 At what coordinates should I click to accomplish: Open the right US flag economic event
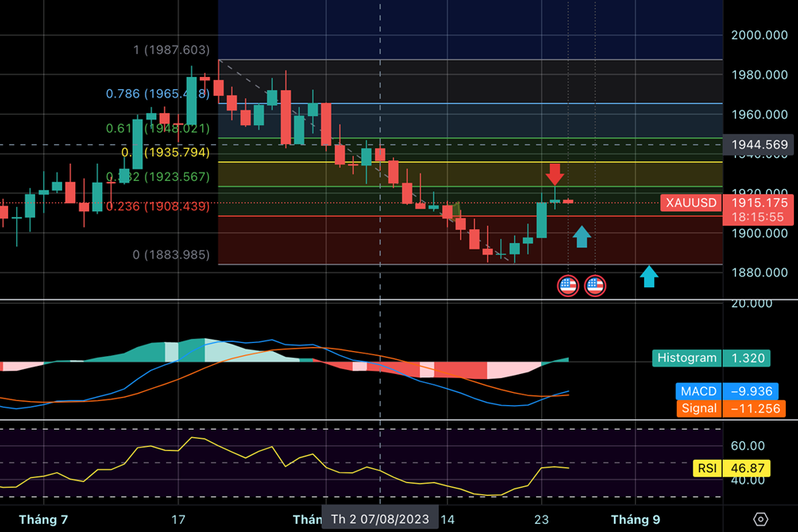point(595,286)
